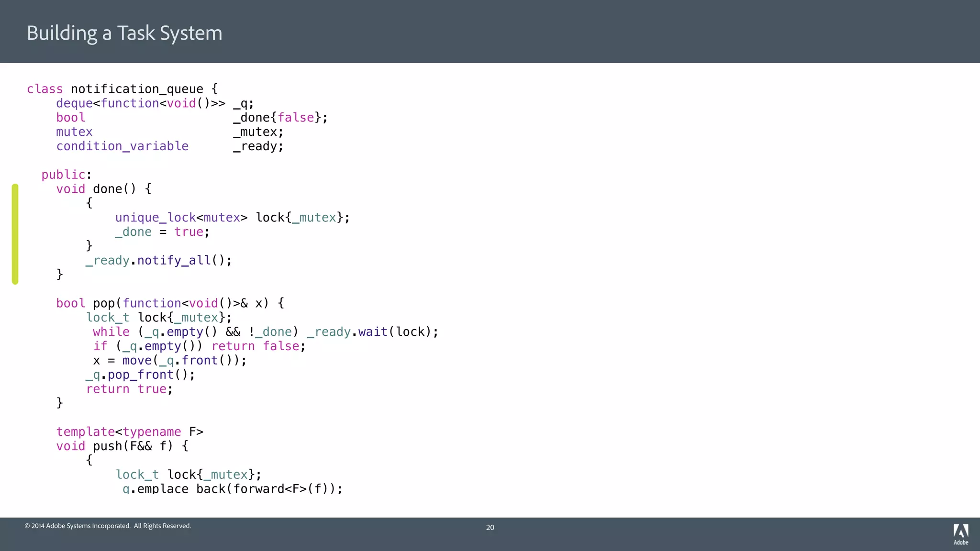Click the slide title 'Building a Task System'
The height and width of the screenshot is (551, 980).
click(x=124, y=33)
